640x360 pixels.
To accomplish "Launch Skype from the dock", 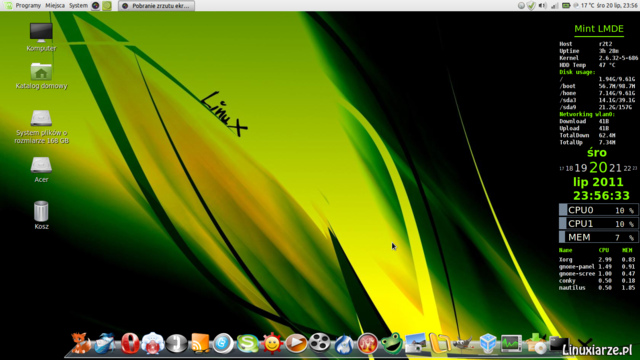I will (x=247, y=343).
